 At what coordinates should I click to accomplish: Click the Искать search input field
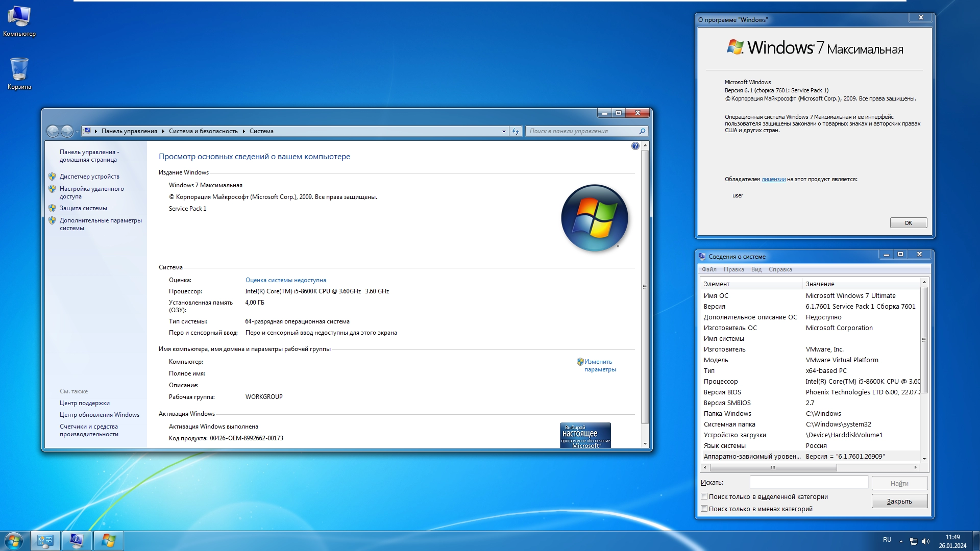tap(808, 483)
